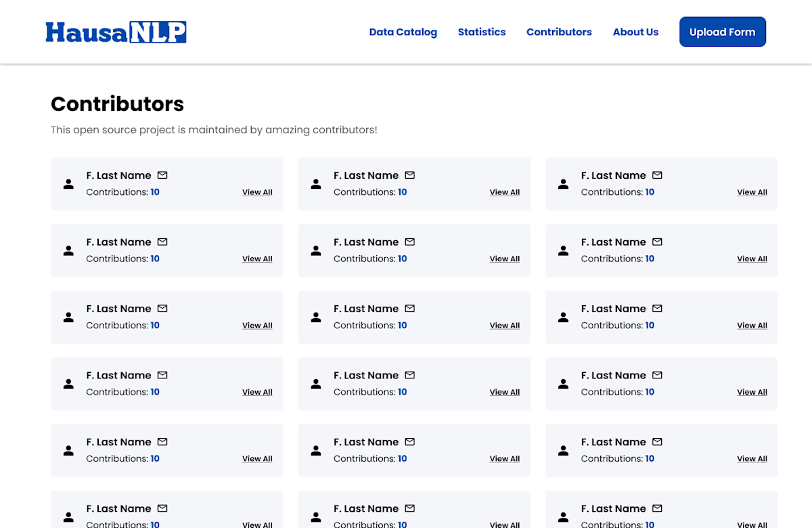Click the email icon beside the first contributor's name

pyautogui.click(x=162, y=175)
